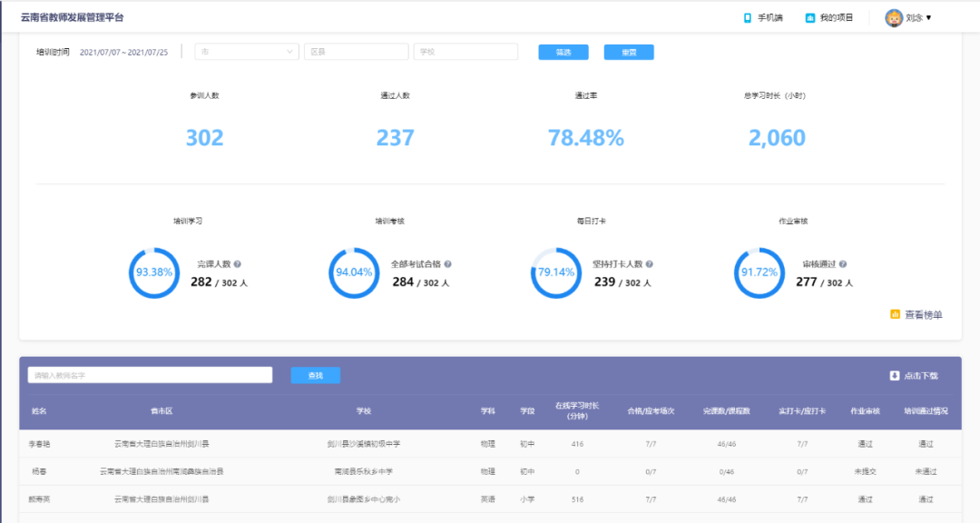Viewport: 980px width, 523px height.
Task: Click help icon beside 坚持打卡人数
Action: coord(649,264)
